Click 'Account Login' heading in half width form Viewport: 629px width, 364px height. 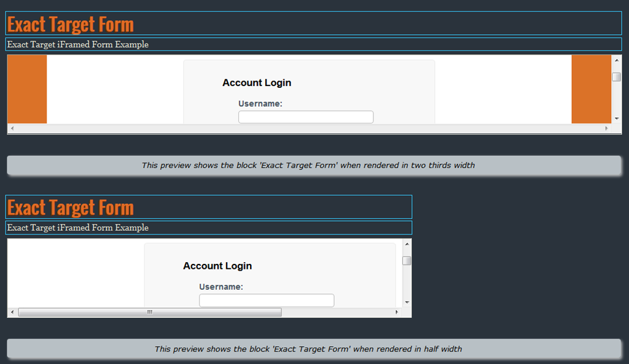point(217,266)
